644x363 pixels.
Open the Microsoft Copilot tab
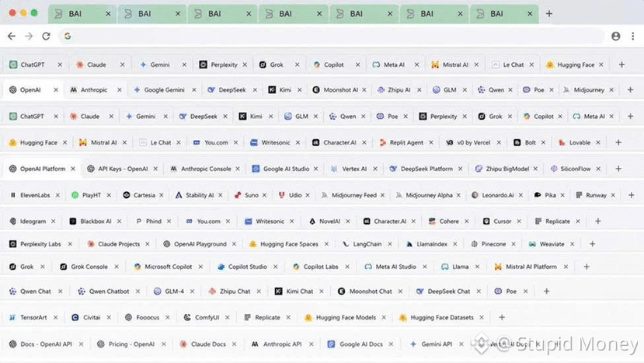[168, 267]
